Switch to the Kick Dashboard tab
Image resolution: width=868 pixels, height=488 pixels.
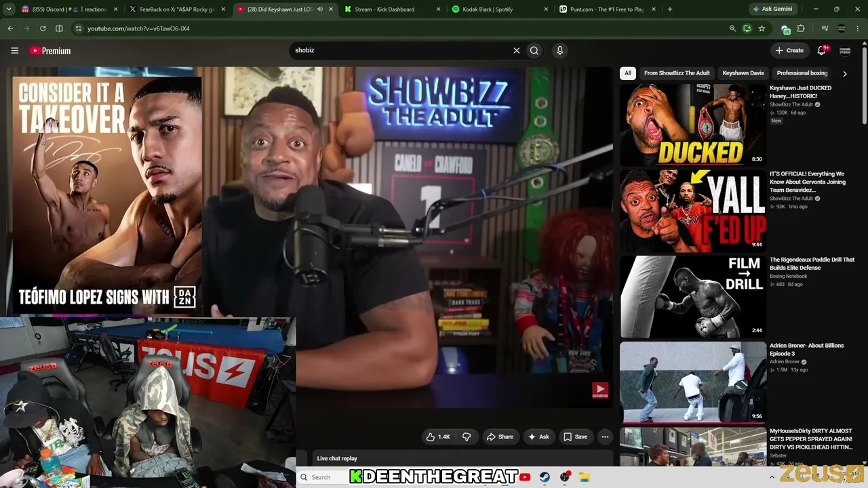[x=384, y=9]
